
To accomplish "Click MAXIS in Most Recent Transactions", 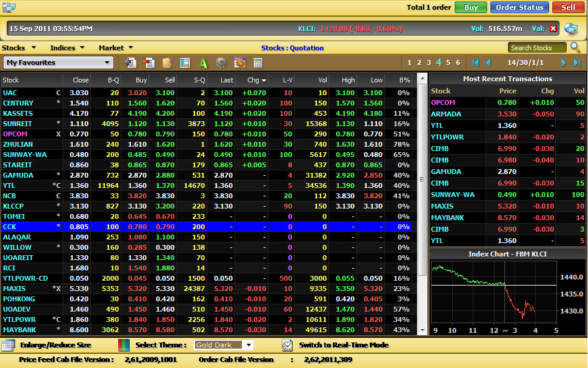I will [442, 206].
